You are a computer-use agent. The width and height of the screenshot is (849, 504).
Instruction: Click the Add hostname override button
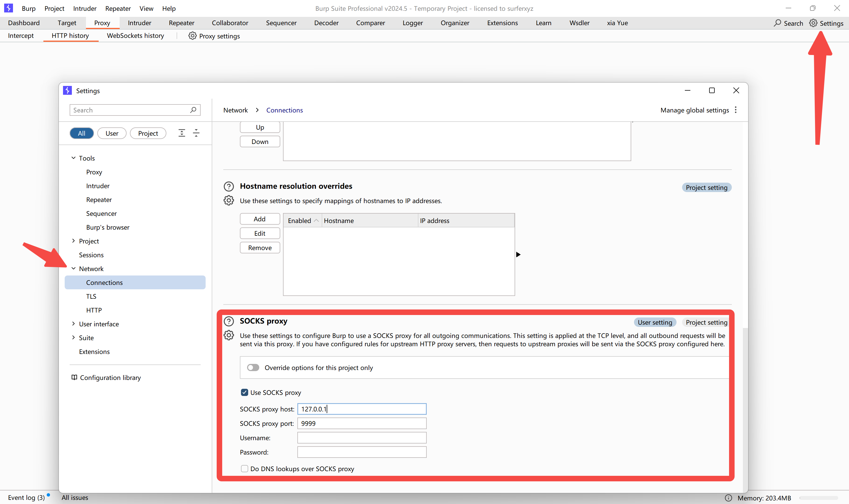[x=260, y=219]
